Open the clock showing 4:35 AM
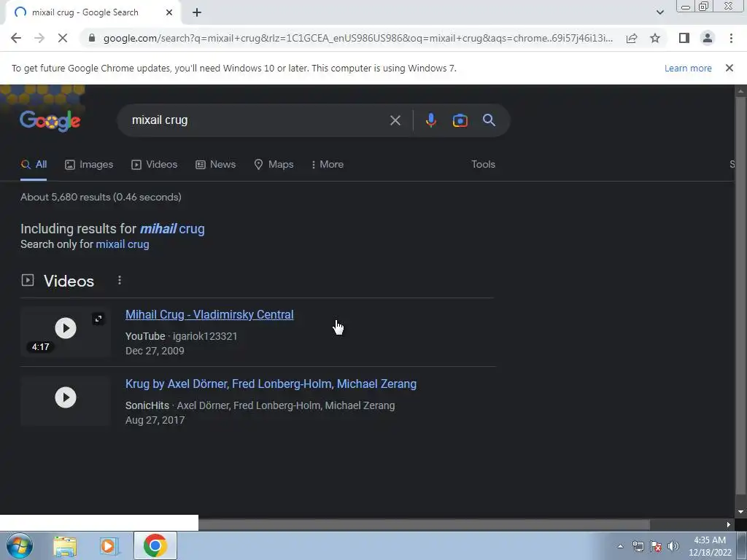The height and width of the screenshot is (560, 747). click(710, 546)
